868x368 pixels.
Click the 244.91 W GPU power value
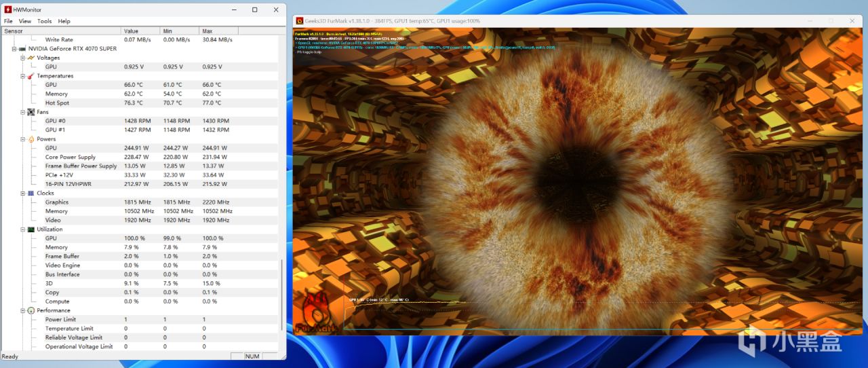pos(137,148)
